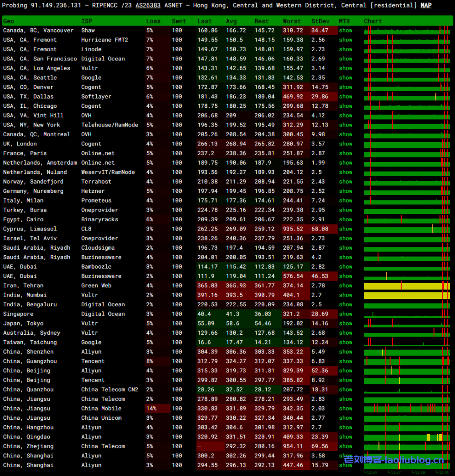Show MTR for Australia Sydney Vultr
Viewport: 455px width, 476px height.
pyautogui.click(x=345, y=333)
